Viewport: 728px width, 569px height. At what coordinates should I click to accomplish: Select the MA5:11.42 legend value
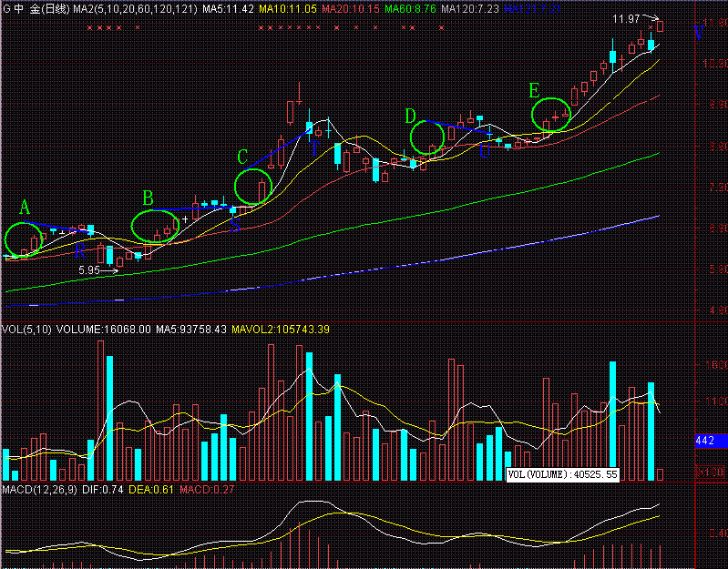227,8
